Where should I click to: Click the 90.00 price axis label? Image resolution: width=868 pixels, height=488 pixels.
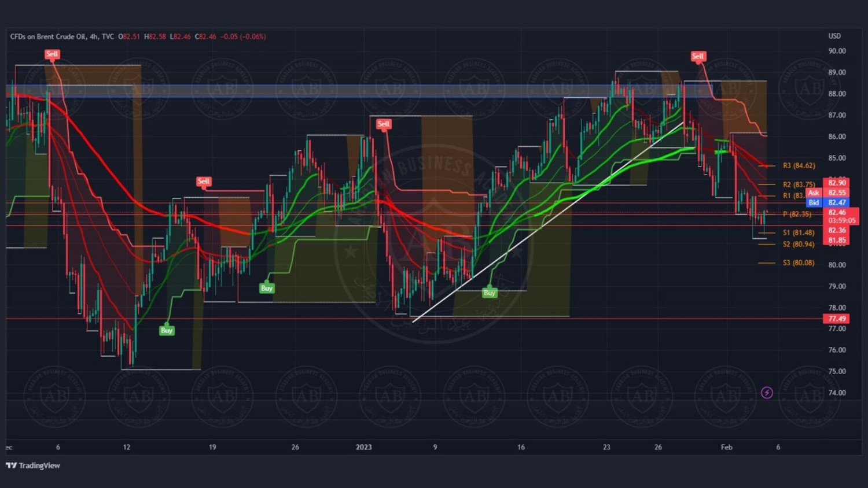[837, 51]
